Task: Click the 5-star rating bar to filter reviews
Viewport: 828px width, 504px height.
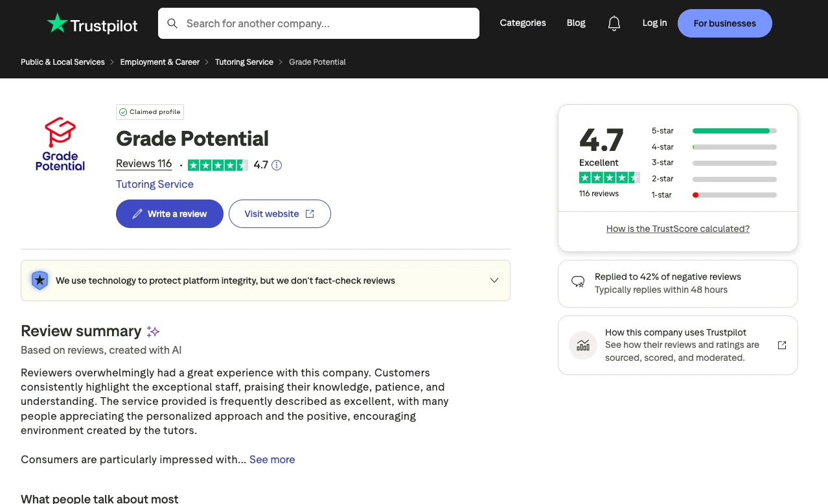Action: coord(734,130)
